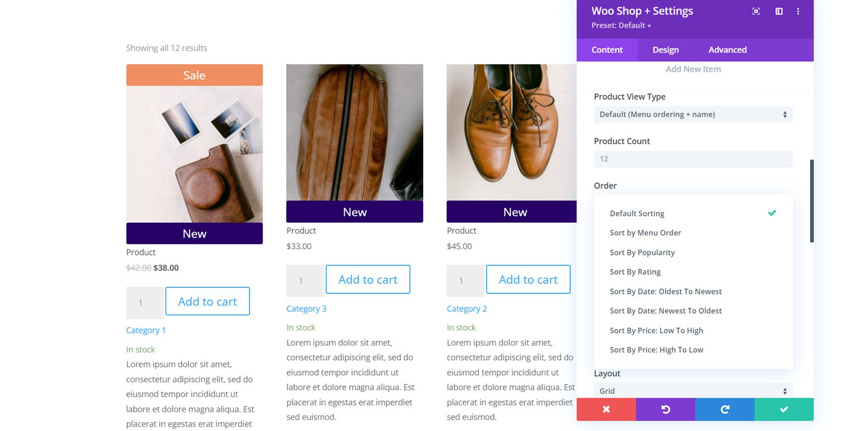The width and height of the screenshot is (868, 431).
Task: Undo the last change
Action: coord(665,409)
